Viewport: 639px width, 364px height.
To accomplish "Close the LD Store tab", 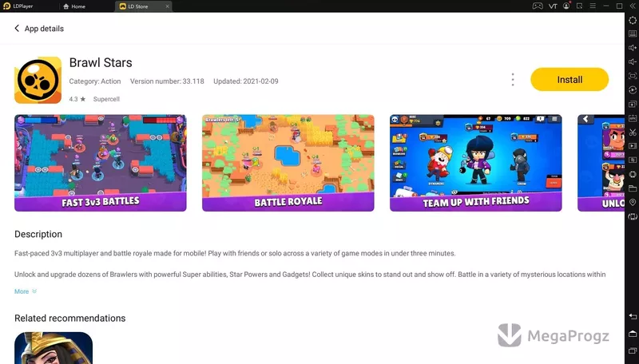I will [167, 6].
